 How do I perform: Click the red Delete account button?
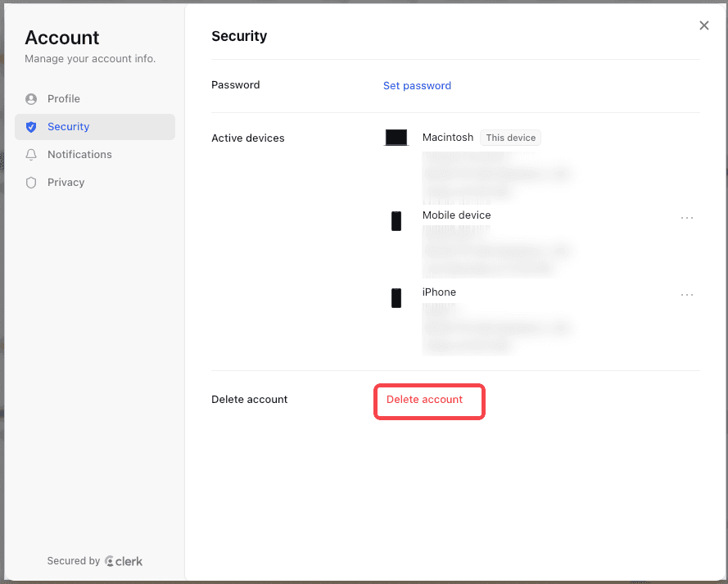[424, 399]
